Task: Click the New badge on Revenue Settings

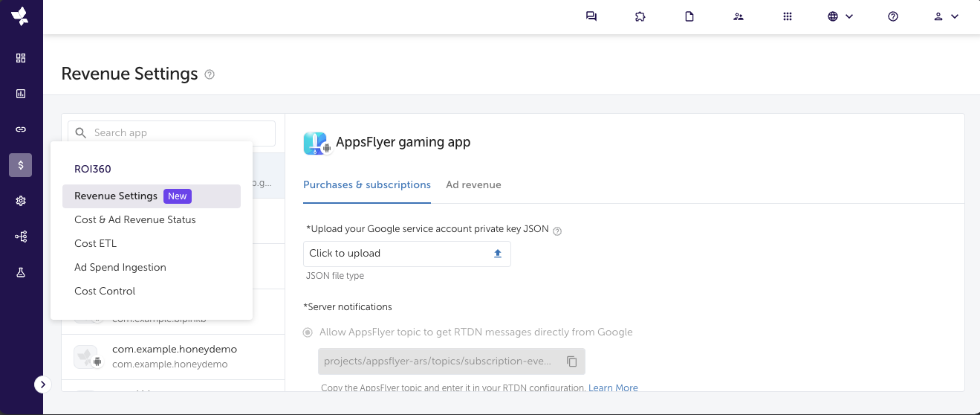Action: click(x=178, y=196)
